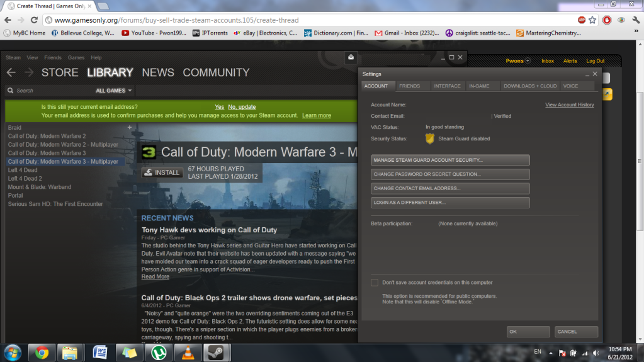This screenshot has height=362, width=644.
Task: Click the Steam library search magnifier icon
Action: 10,91
